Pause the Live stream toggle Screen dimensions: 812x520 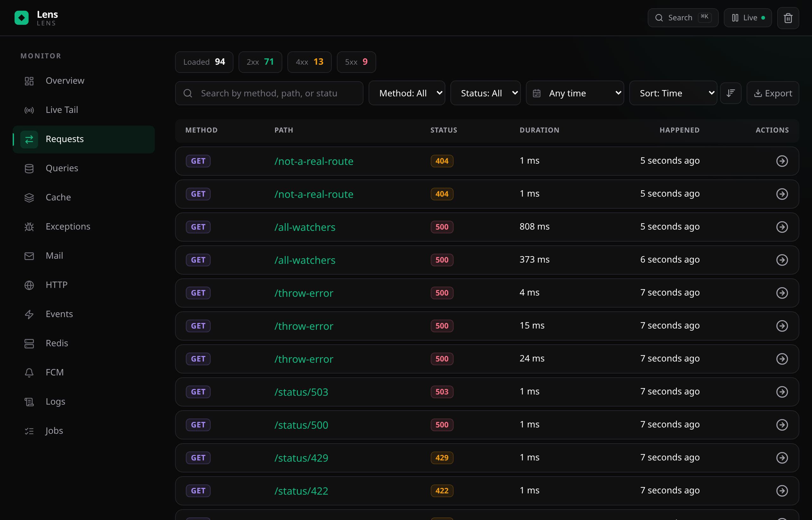point(748,18)
